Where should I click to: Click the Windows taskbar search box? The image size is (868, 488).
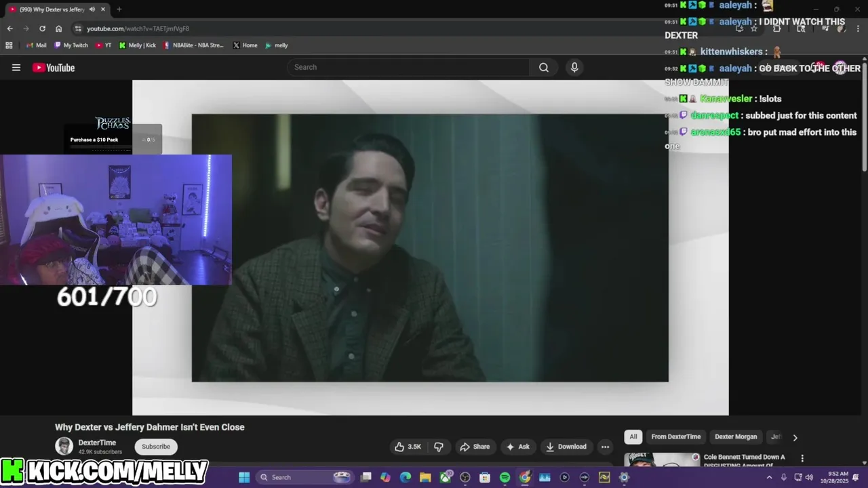(x=304, y=477)
